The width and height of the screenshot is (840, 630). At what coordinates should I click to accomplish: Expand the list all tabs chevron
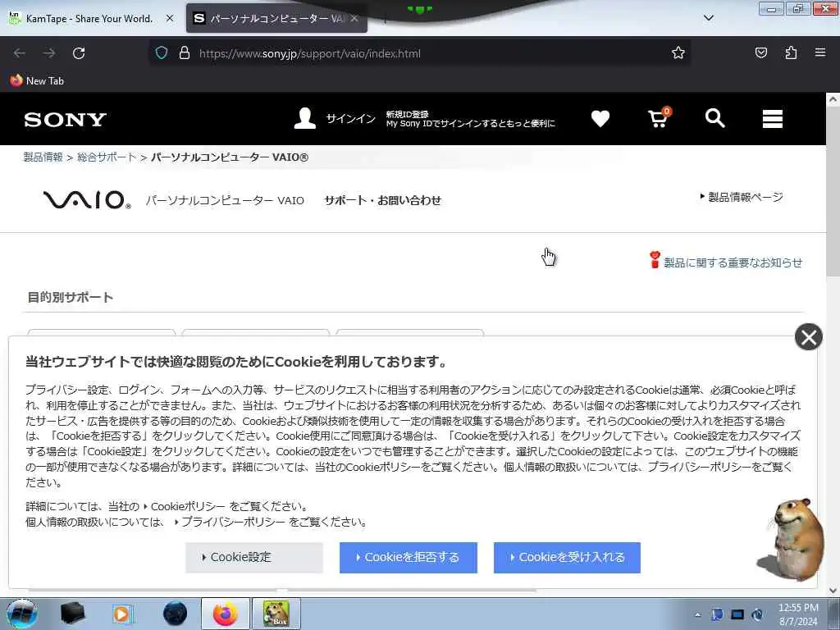pos(708,18)
